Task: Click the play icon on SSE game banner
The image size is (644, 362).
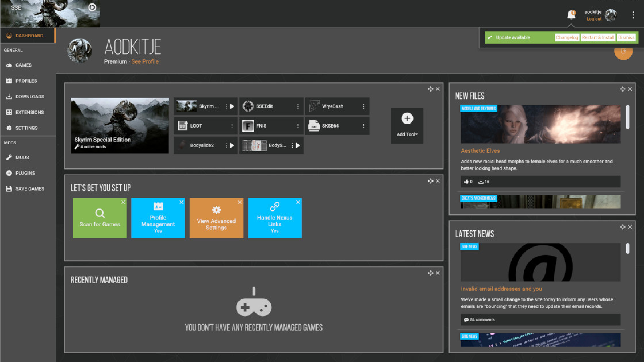Action: pos(92,7)
